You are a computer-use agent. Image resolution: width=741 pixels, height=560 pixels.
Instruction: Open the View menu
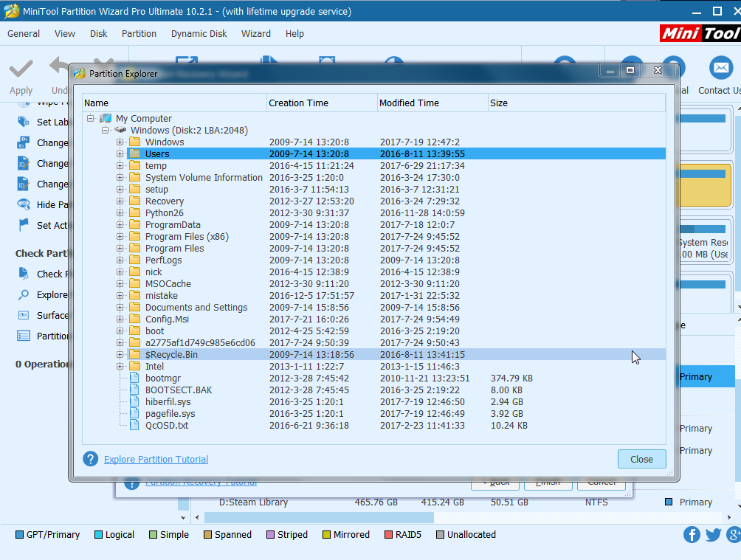pyautogui.click(x=65, y=33)
